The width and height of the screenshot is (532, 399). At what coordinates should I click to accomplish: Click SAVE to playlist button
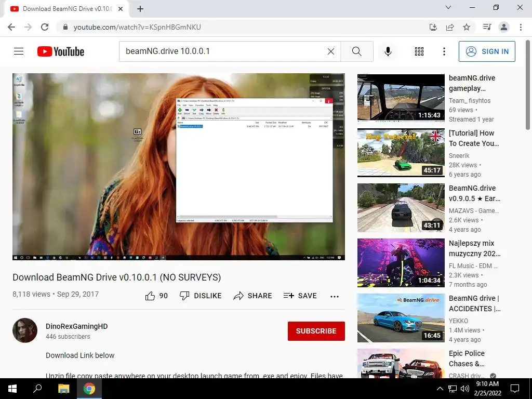pyautogui.click(x=300, y=296)
